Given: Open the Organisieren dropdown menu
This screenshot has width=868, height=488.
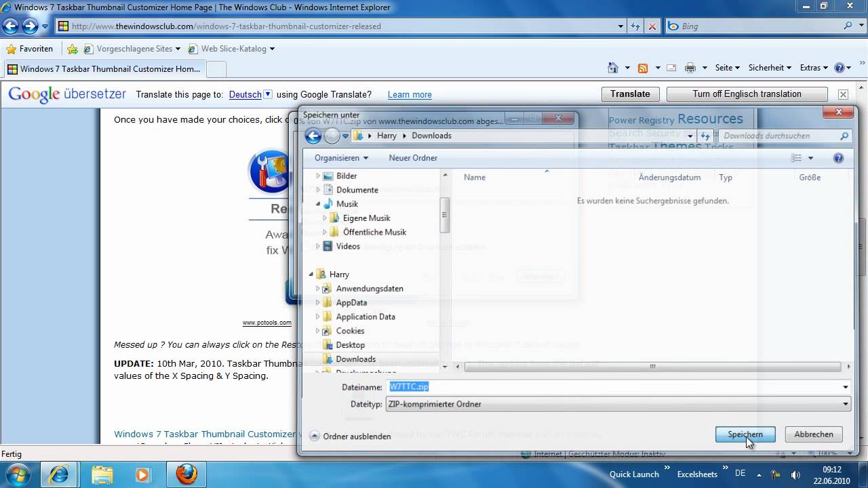Looking at the screenshot, I should point(341,158).
